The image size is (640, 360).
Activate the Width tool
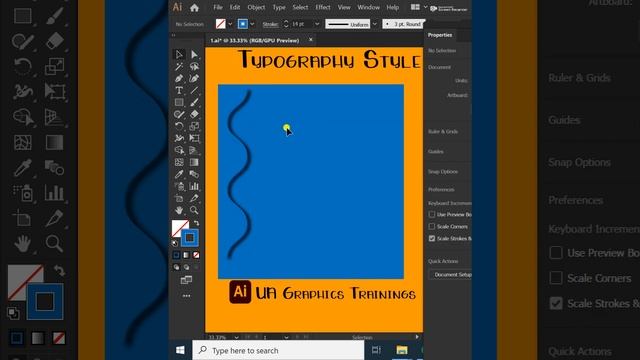[179, 138]
